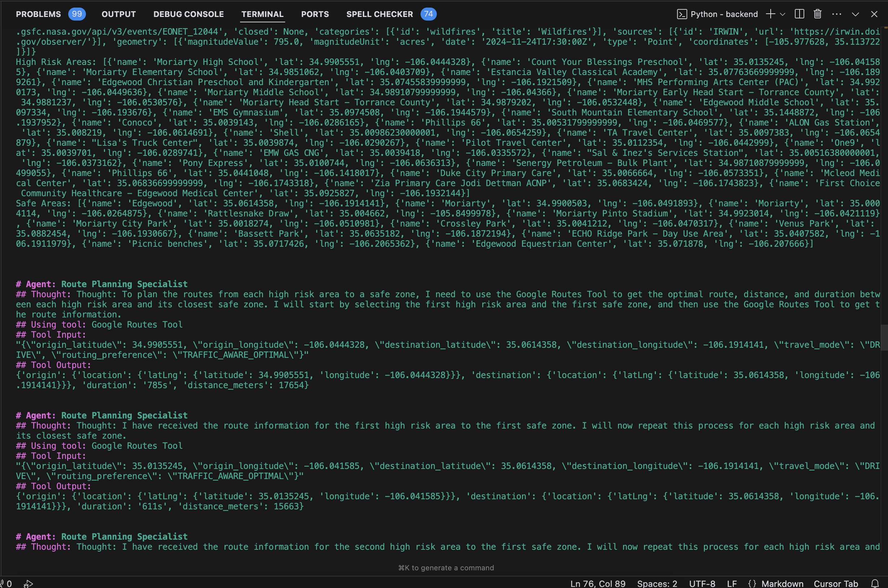Select the Python - backend terminal

pyautogui.click(x=717, y=14)
